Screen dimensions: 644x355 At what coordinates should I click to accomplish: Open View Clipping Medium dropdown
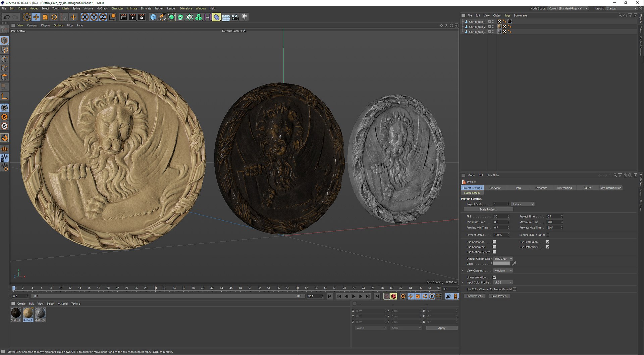(503, 271)
